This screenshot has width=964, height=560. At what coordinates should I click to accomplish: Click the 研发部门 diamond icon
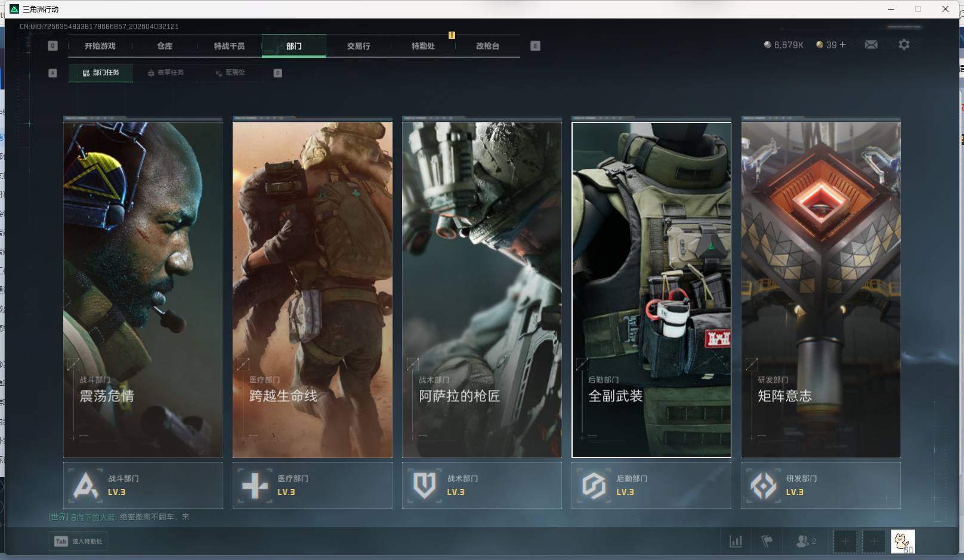coord(763,485)
